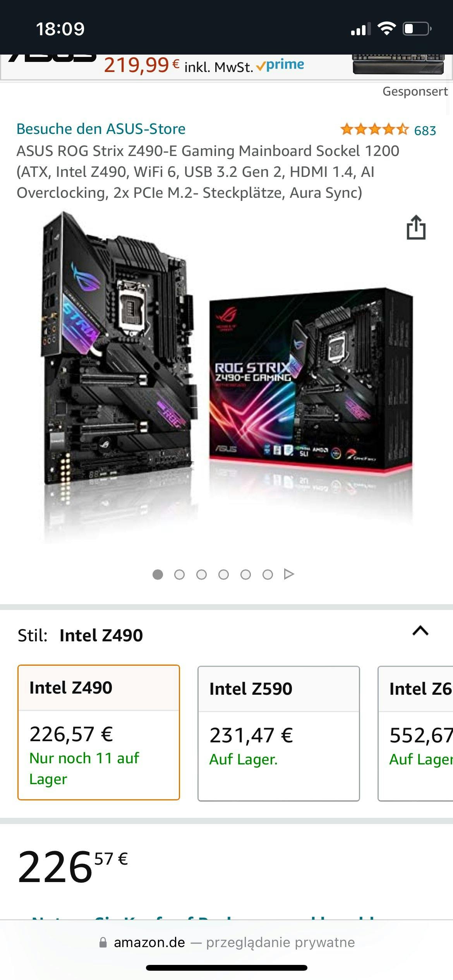Image resolution: width=453 pixels, height=980 pixels.
Task: Select the Intel Z590 style option
Action: [x=279, y=733]
